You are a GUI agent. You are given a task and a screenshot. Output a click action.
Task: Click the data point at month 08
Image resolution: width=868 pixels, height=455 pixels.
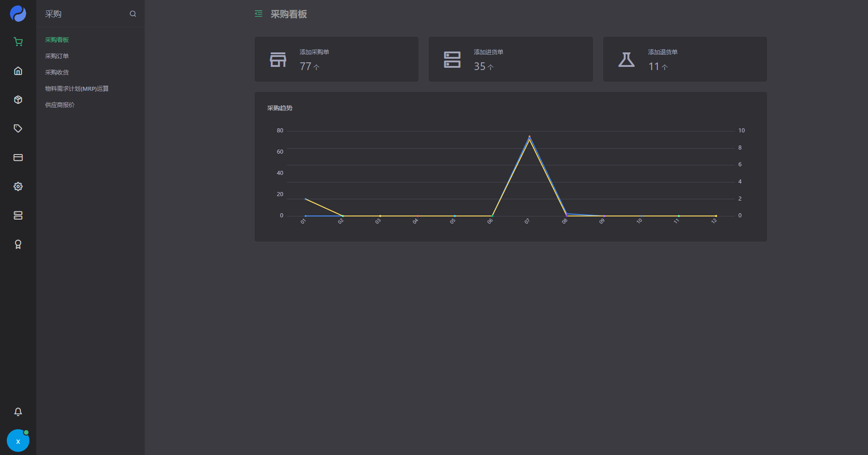coord(567,214)
